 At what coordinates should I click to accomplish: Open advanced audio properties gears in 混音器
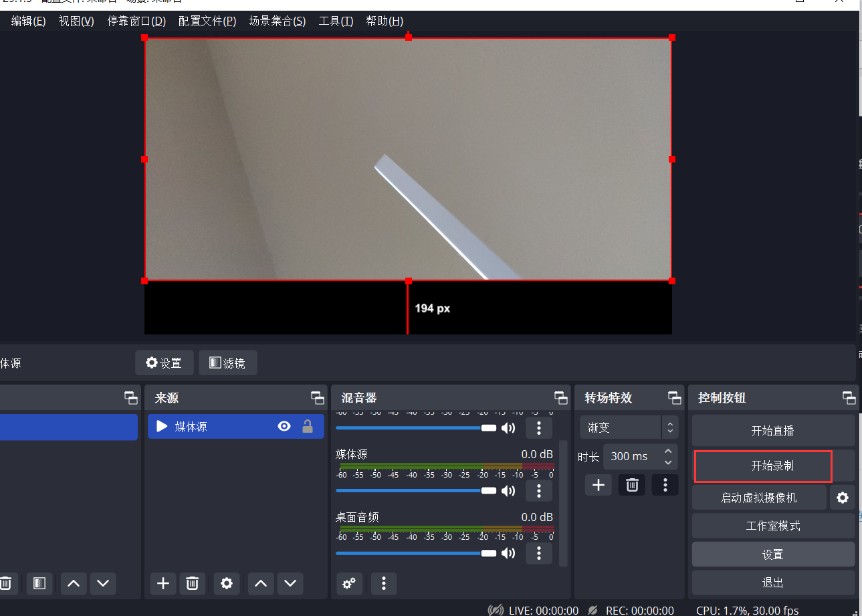[x=349, y=584]
